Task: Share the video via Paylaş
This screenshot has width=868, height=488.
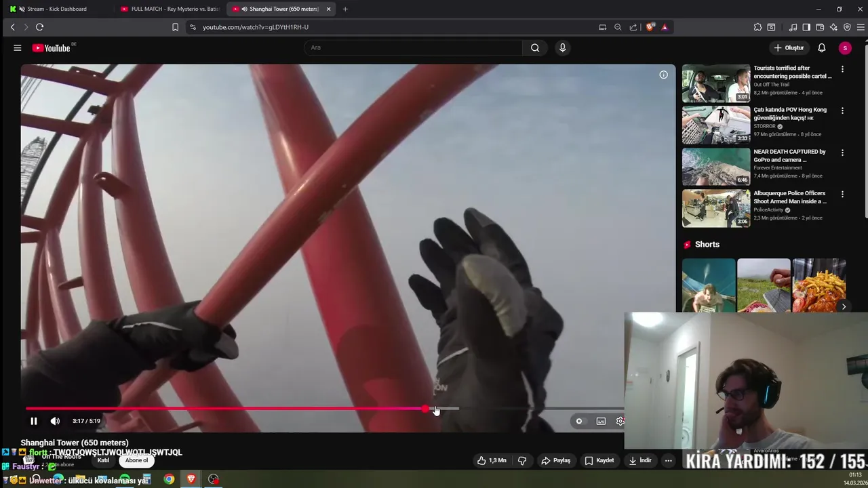Action: point(555,460)
